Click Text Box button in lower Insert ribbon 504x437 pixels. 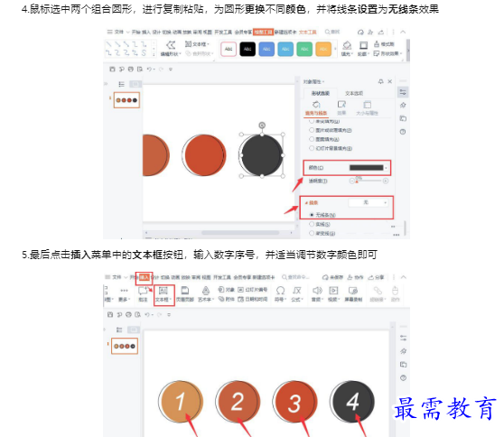pos(163,294)
